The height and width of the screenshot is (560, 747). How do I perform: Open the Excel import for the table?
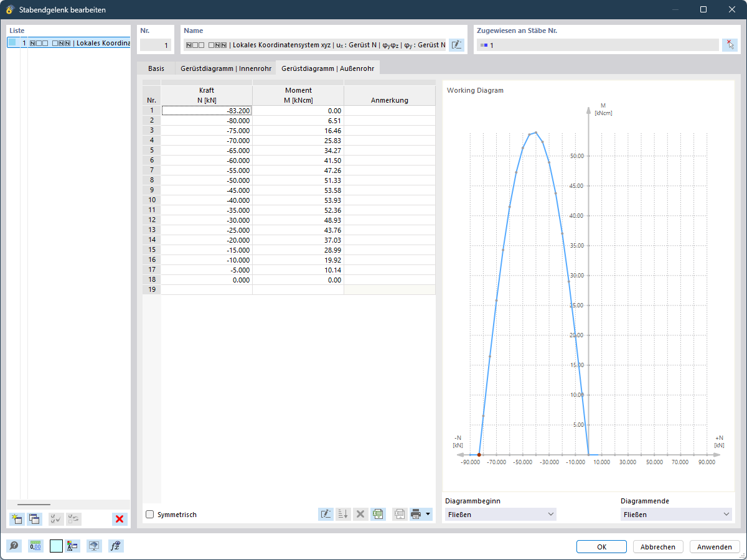(378, 514)
